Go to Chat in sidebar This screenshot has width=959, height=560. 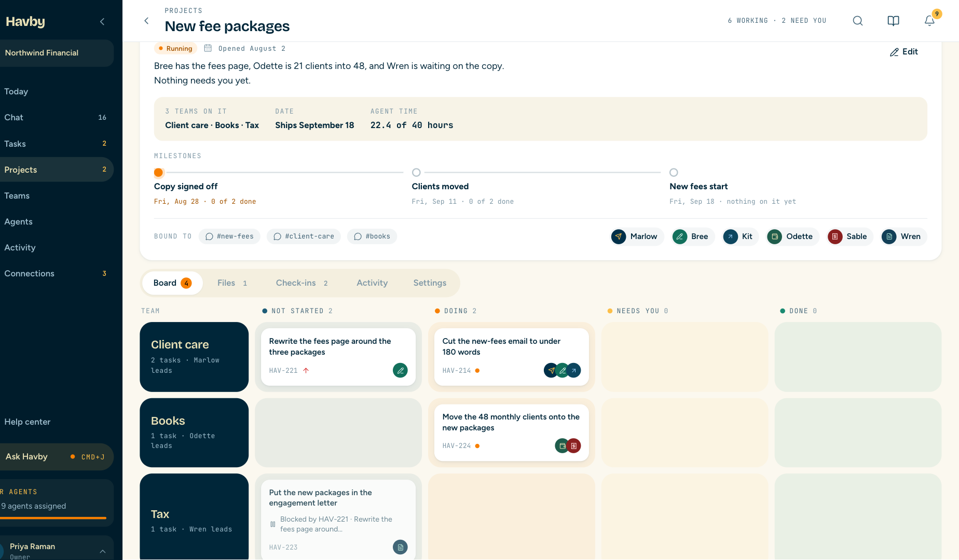point(56,118)
